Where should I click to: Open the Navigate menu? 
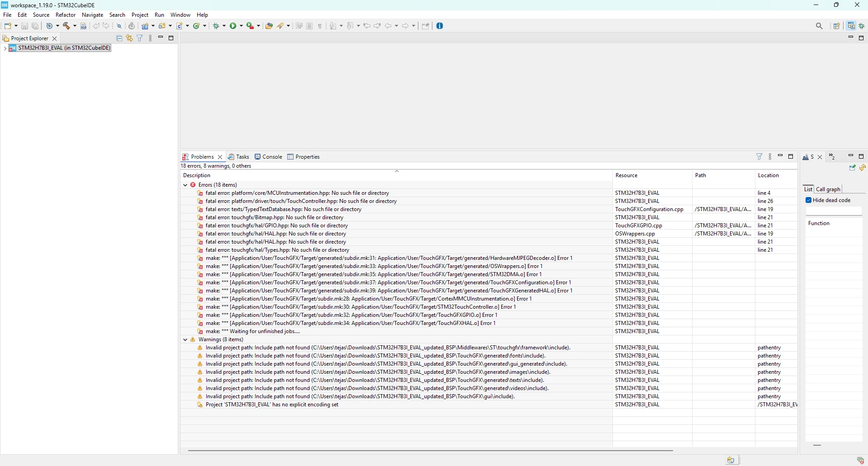pyautogui.click(x=93, y=15)
